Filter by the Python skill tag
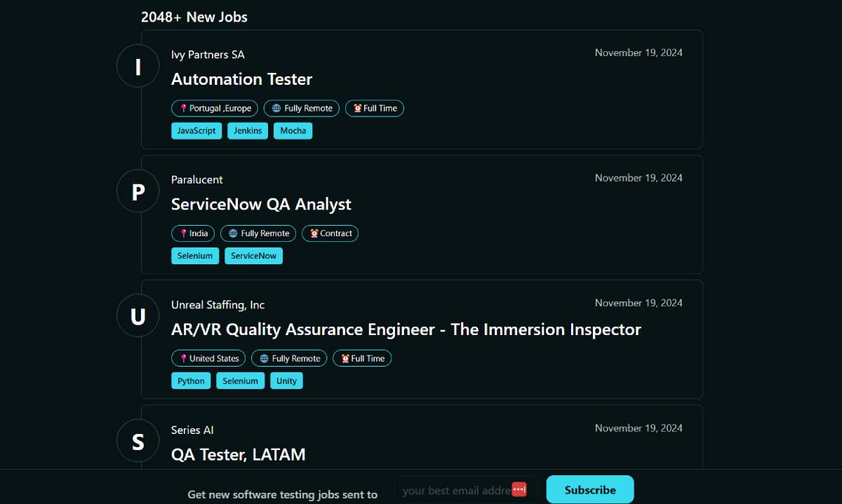Image resolution: width=842 pixels, height=504 pixels. [191, 381]
